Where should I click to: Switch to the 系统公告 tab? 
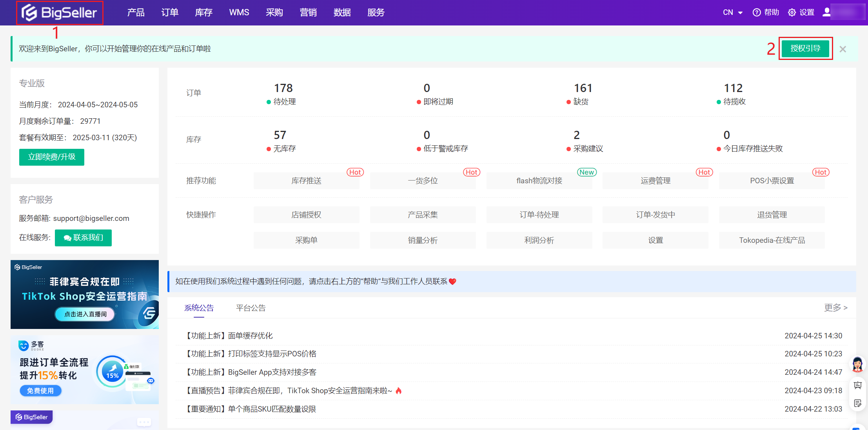click(199, 308)
